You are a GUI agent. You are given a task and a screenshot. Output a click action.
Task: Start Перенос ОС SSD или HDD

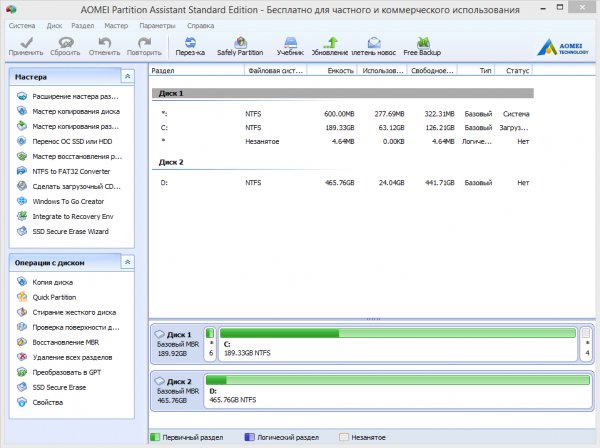pos(64,141)
